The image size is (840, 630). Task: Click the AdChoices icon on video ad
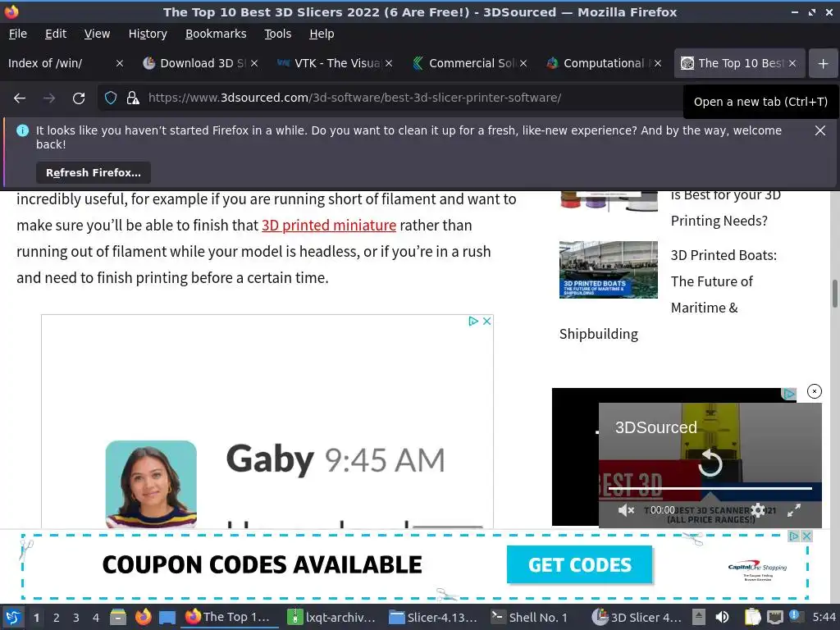click(788, 395)
